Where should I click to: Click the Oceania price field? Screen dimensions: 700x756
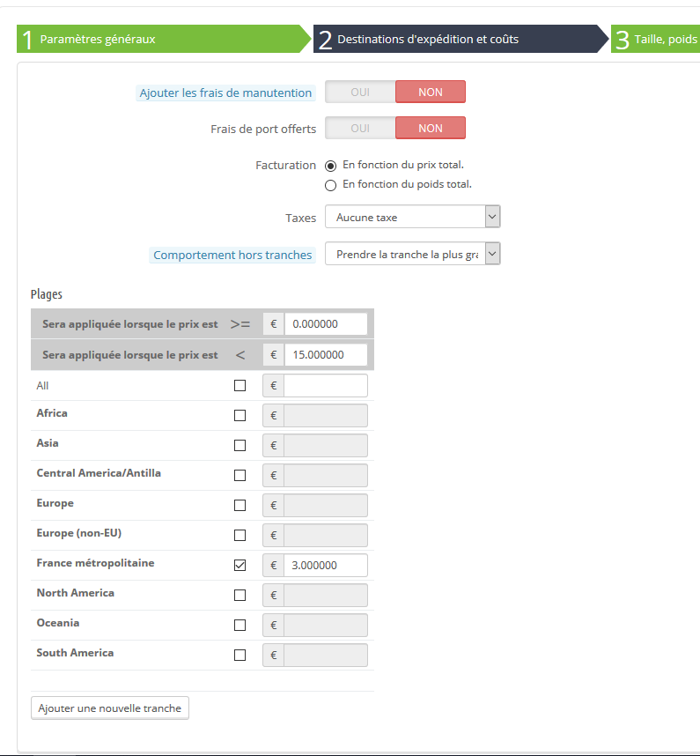326,626
